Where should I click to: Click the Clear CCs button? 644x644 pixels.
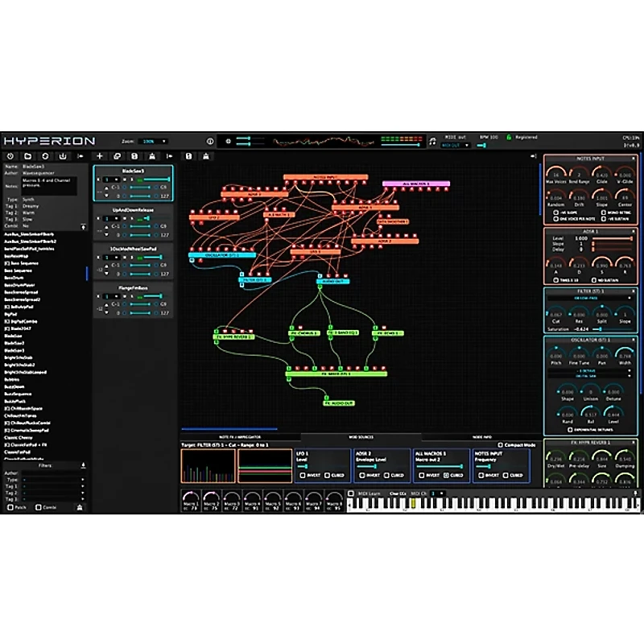[x=395, y=493]
